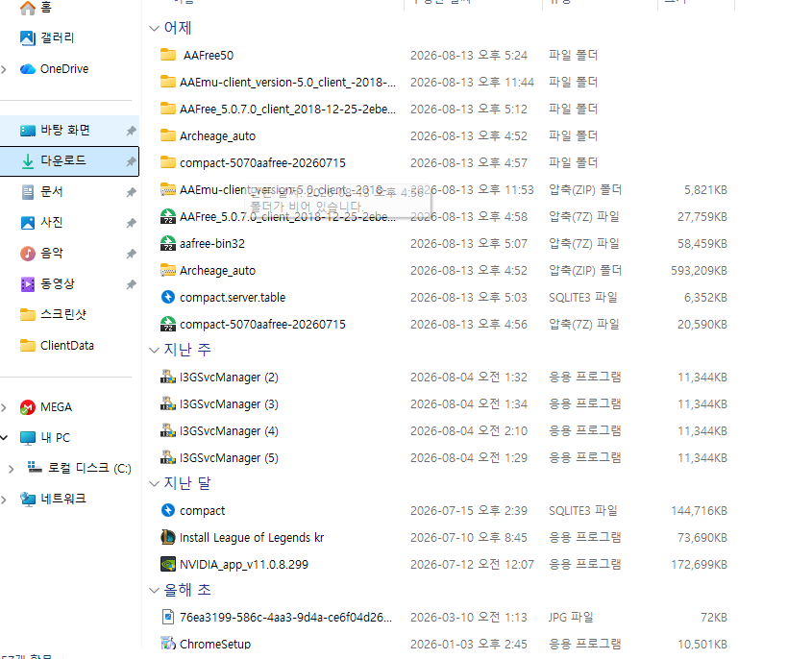812x659 pixels.
Task: Unpin 문서 using its pin icon
Action: click(x=131, y=192)
